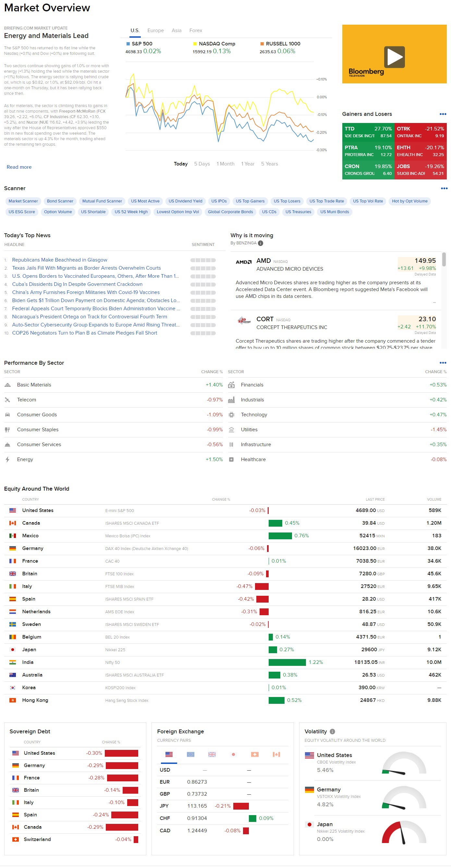This screenshot has width=451, height=868.
Task: Click the Utilities sector icon
Action: tap(231, 429)
